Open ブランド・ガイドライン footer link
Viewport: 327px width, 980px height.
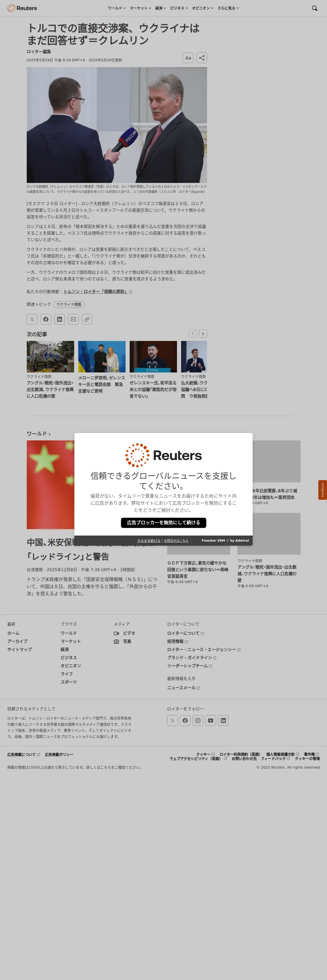click(192, 658)
